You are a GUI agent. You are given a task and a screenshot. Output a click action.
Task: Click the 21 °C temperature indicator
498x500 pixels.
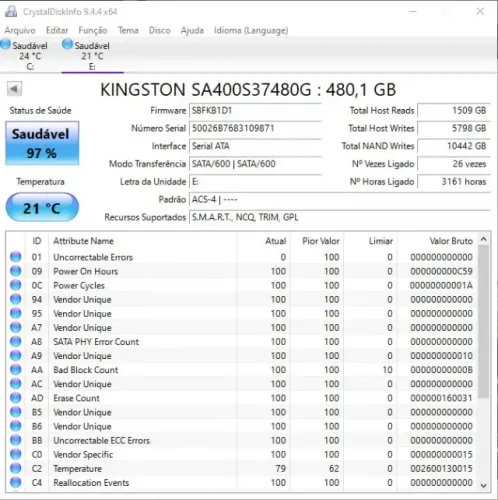[42, 208]
